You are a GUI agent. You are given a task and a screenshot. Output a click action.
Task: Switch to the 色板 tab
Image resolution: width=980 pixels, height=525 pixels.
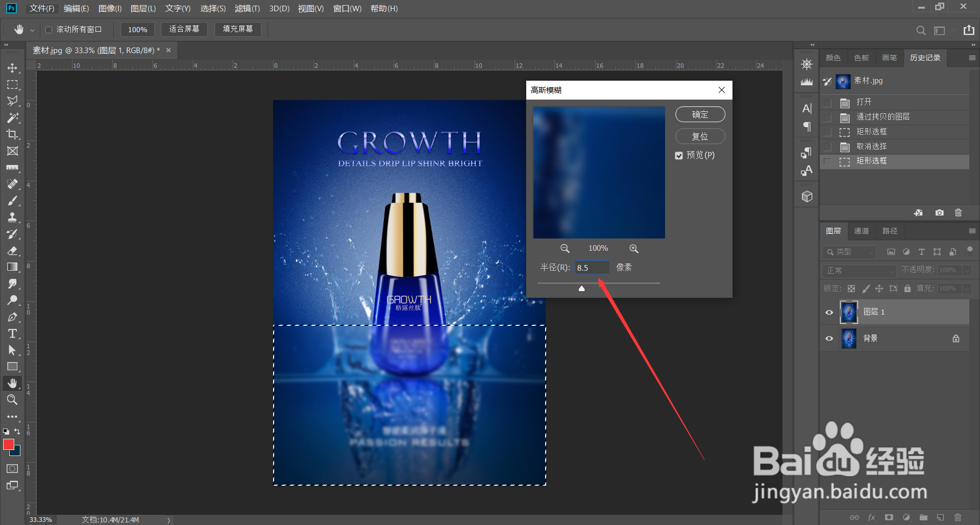point(861,58)
